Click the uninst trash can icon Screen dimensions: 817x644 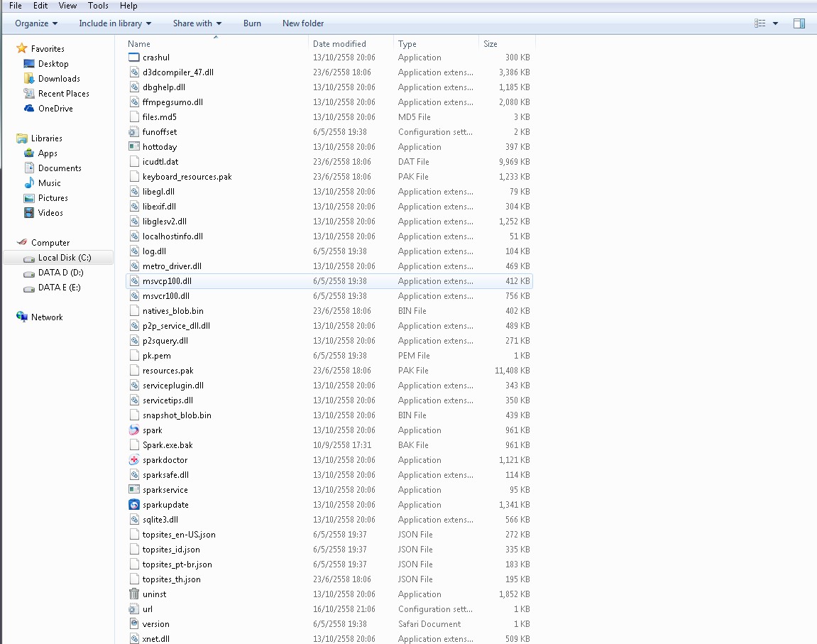pyautogui.click(x=134, y=594)
